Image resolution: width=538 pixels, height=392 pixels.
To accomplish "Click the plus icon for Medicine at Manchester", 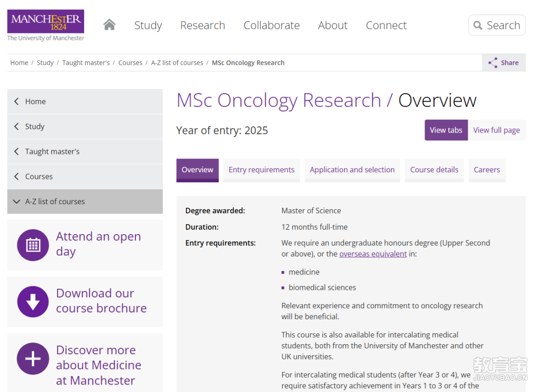I will (33, 359).
